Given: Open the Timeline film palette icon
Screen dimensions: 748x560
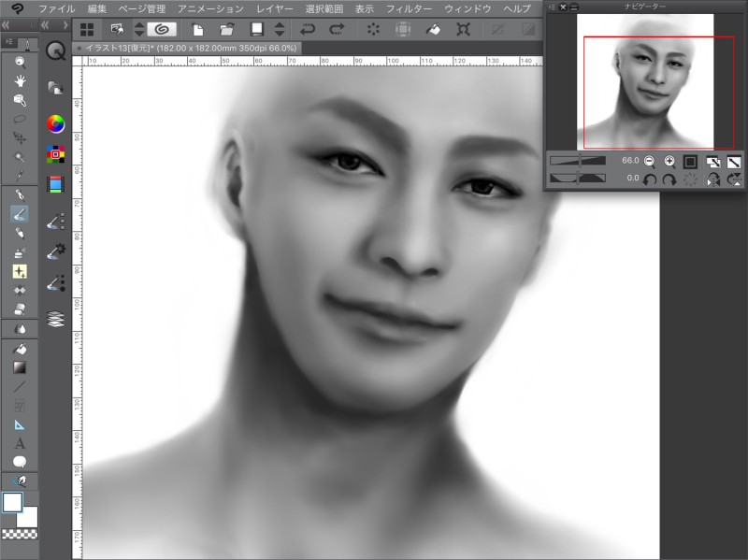Looking at the screenshot, I should tap(56, 184).
